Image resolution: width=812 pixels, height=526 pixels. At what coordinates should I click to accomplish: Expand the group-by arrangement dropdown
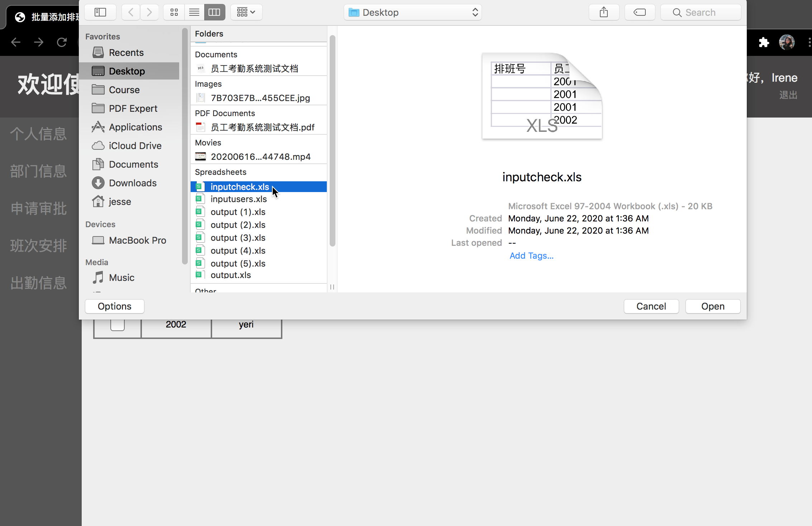(246, 13)
